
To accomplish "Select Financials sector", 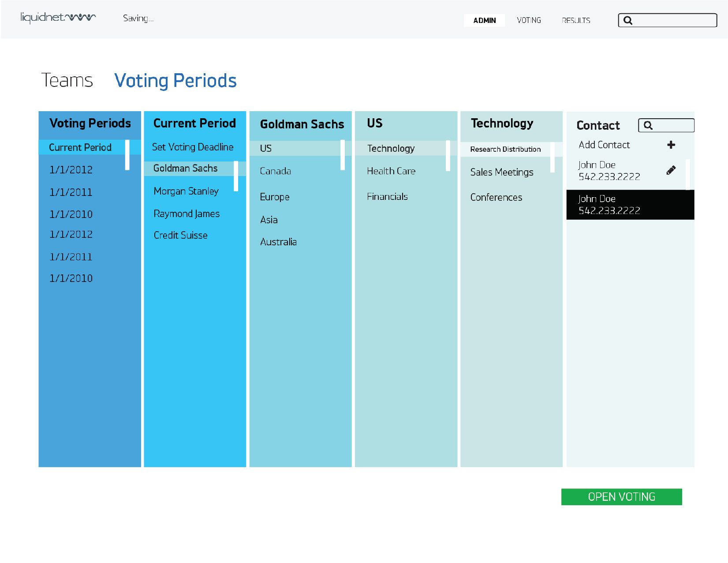I will 387,196.
